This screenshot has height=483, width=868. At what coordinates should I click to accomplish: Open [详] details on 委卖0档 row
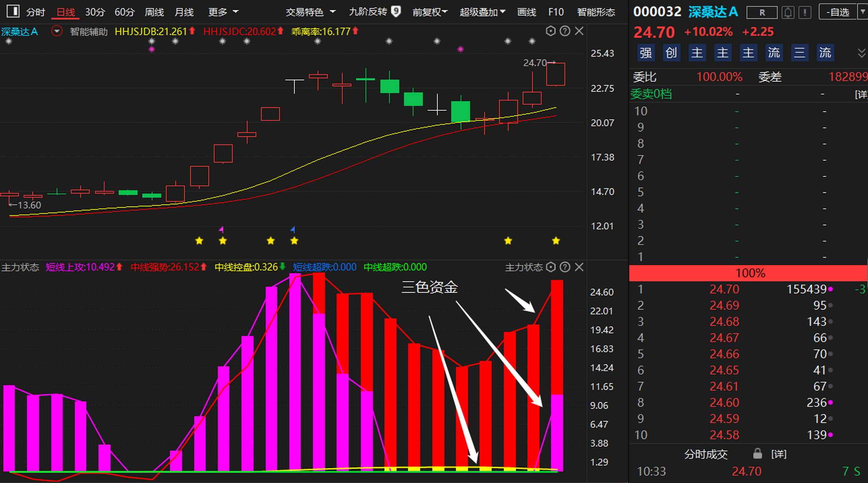pos(861,94)
